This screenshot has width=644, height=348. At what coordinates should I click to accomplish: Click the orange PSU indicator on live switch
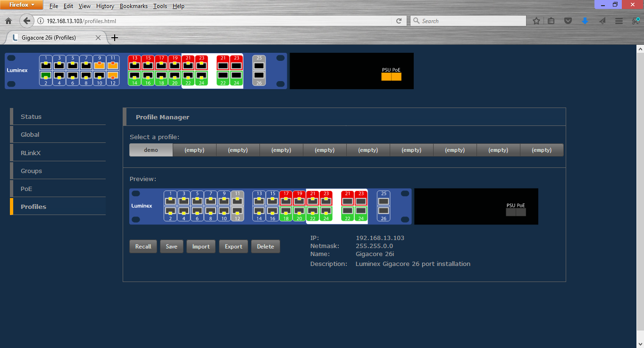(386, 76)
